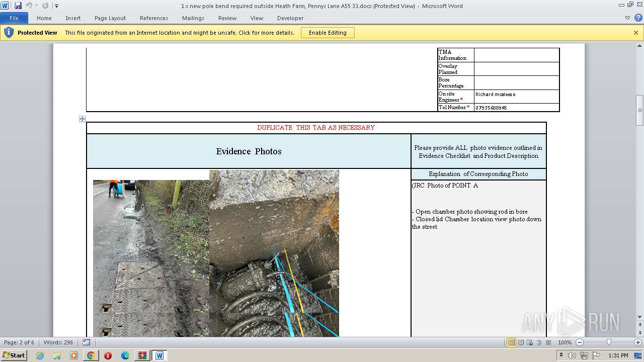
Task: Click the volume speaker tray icon
Action: [x=572, y=355]
